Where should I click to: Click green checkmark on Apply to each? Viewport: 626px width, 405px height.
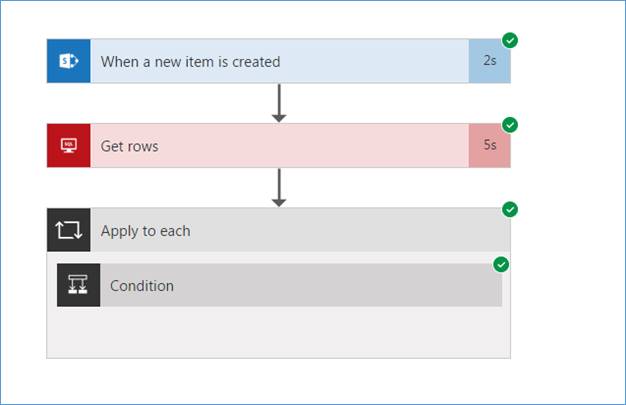[x=510, y=209]
